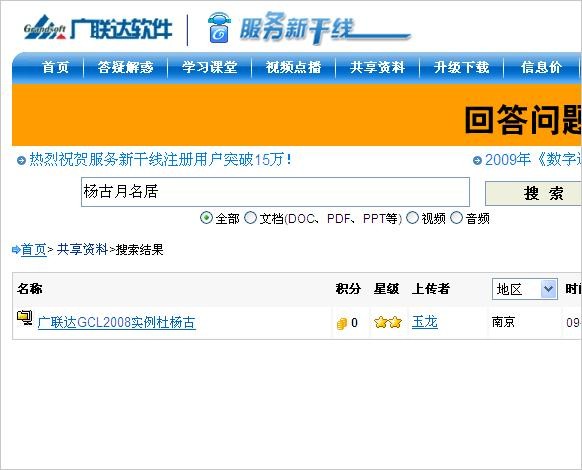Image resolution: width=582 pixels, height=470 pixels.
Task: Click the two-star rating icon
Action: click(388, 322)
